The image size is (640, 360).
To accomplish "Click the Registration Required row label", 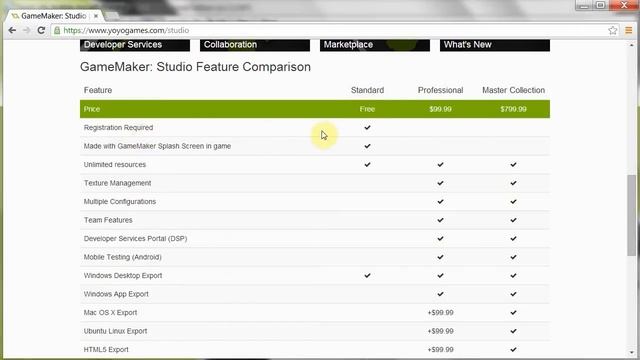I will 118,128.
